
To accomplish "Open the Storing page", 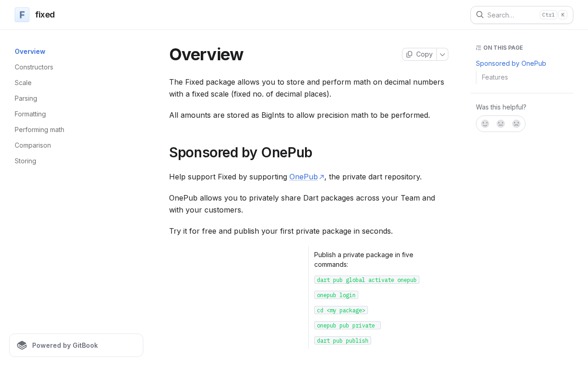I will pyautogui.click(x=25, y=161).
